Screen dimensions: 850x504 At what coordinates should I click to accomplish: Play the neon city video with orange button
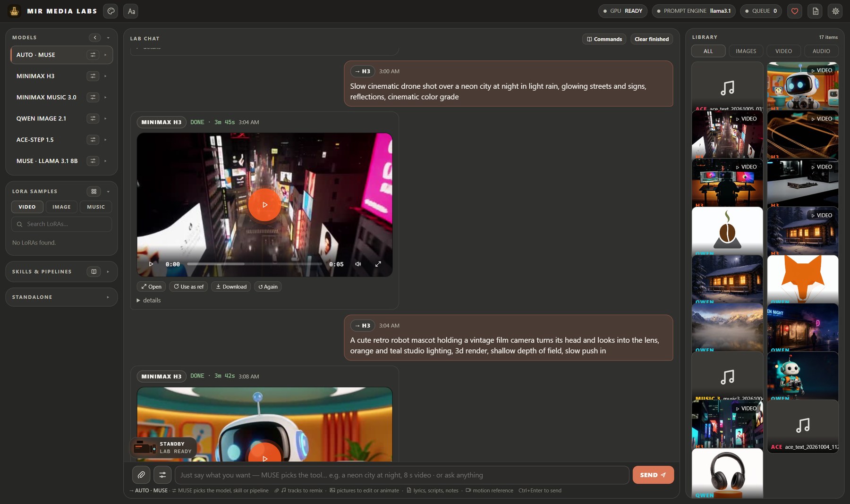[x=264, y=205]
